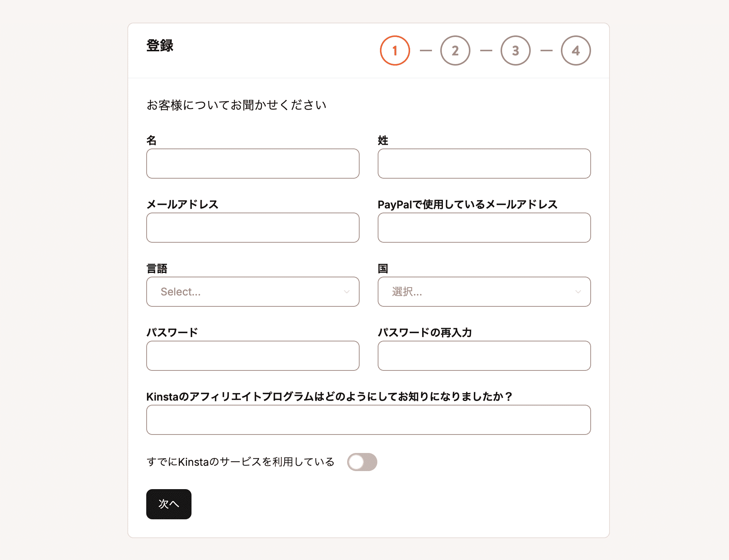729x560 pixels.
Task: Click the 登録 heading
Action: (x=159, y=46)
